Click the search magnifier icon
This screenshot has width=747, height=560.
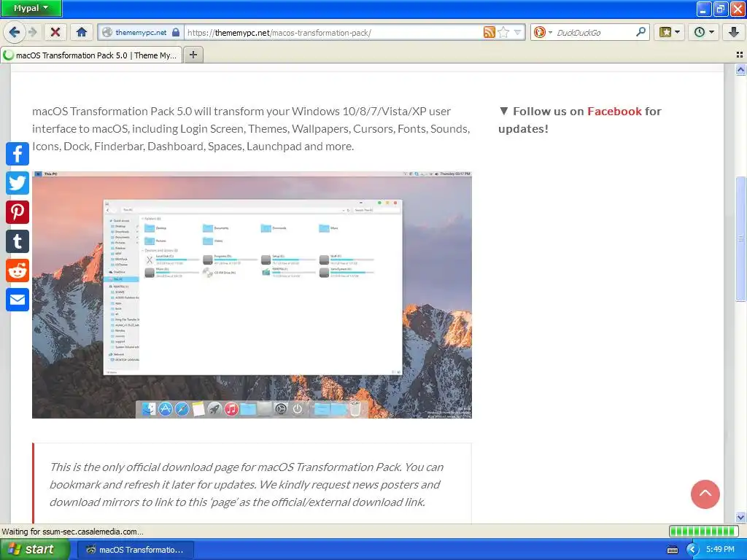(640, 32)
